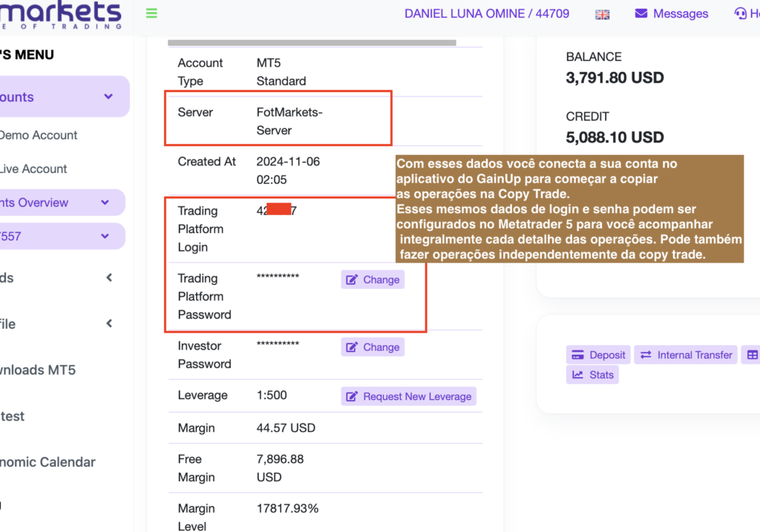Click the Internal Transfer button
The height and width of the screenshot is (532, 760).
(x=686, y=355)
